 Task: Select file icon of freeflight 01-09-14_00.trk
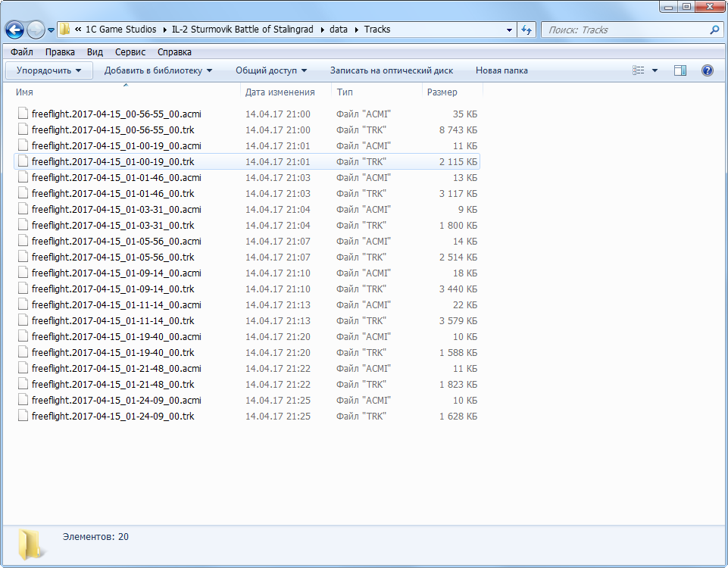click(x=23, y=289)
